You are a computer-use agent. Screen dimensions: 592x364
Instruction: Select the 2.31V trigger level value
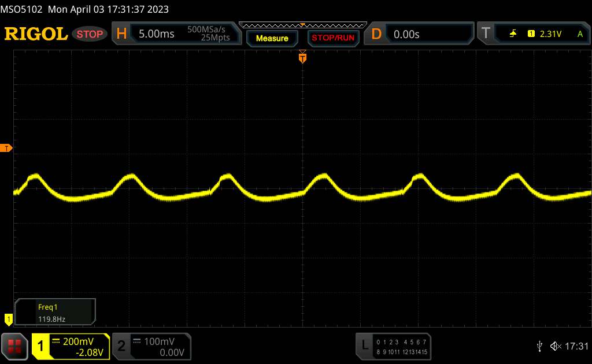[550, 34]
